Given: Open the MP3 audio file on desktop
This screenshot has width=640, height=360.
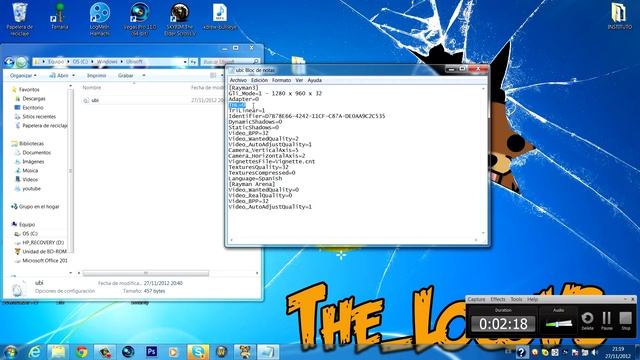Looking at the screenshot, I should click(x=220, y=16).
